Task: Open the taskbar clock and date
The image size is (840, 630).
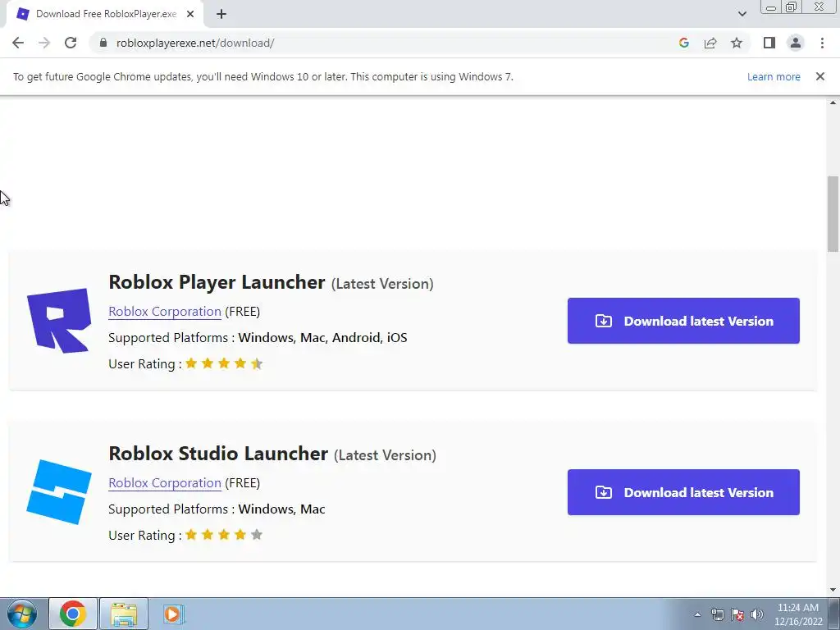Action: [798, 614]
